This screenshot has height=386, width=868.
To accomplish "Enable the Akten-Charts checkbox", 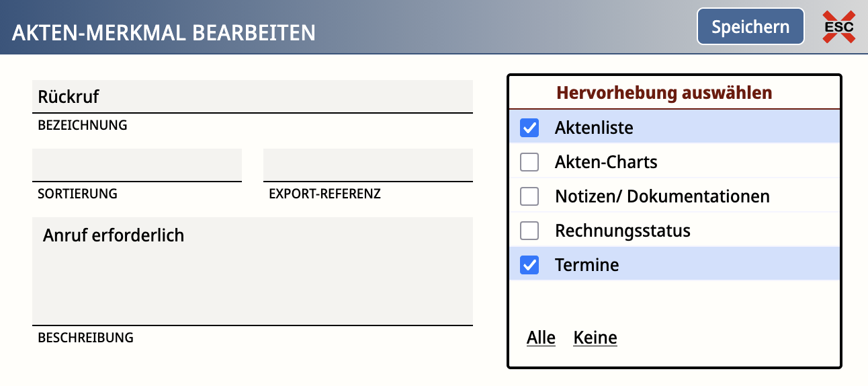I will 529,162.
